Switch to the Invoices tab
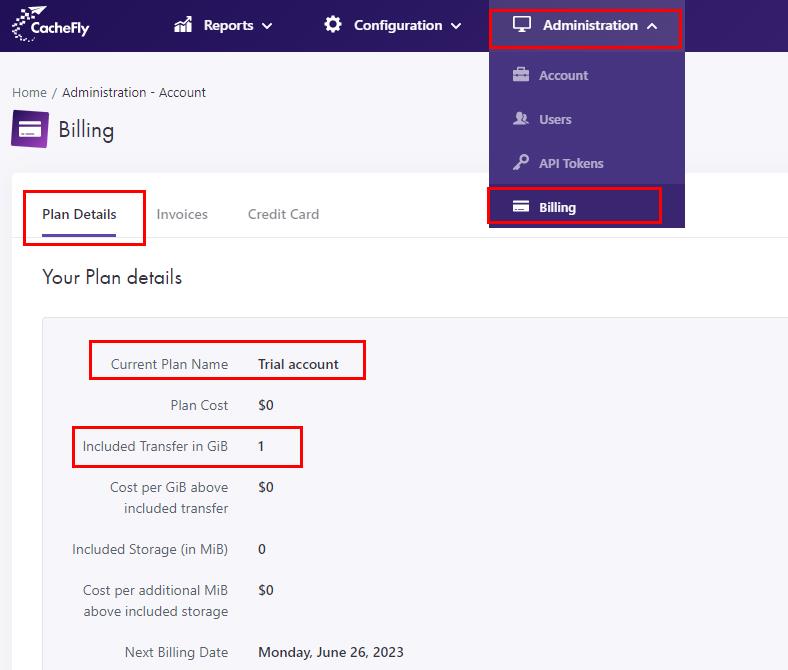 pos(182,214)
